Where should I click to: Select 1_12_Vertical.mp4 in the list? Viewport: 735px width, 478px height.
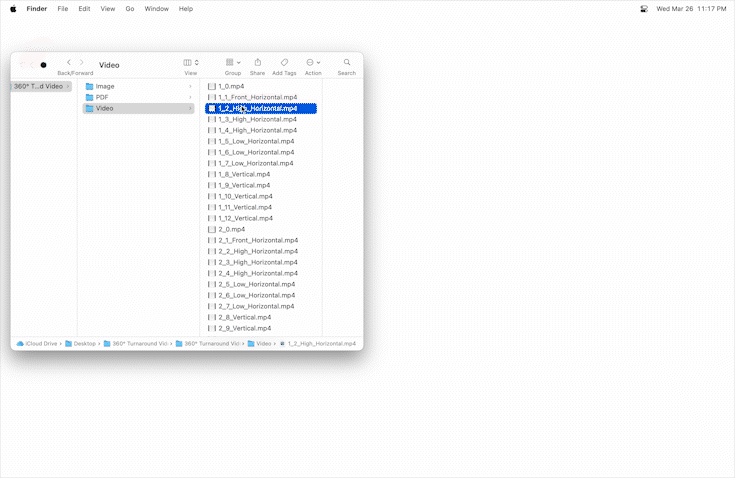pos(245,218)
